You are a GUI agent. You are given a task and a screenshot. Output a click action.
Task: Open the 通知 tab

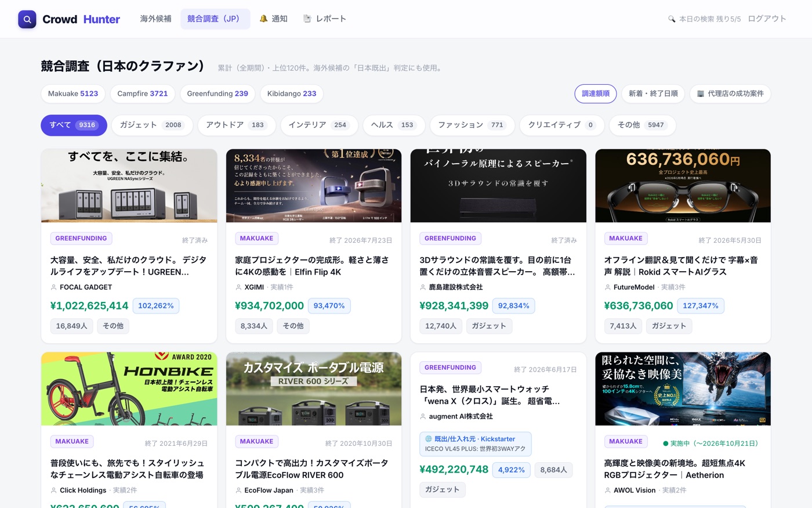pos(274,19)
